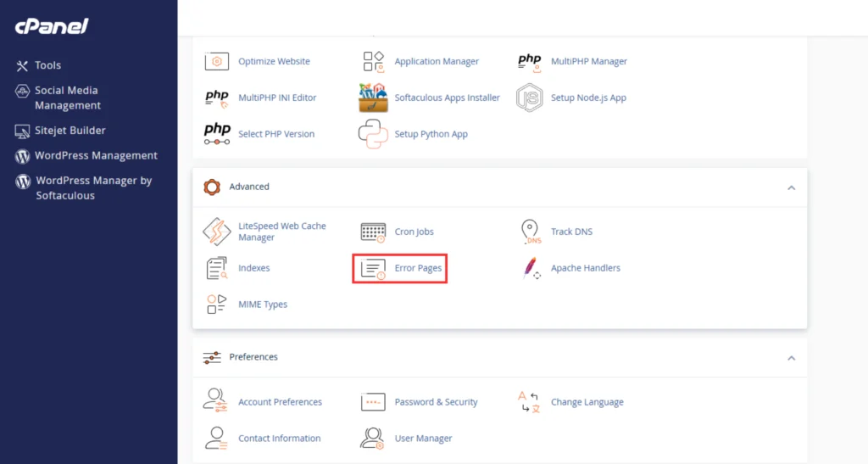The image size is (868, 464).
Task: Click the Setup Python App snake icon
Action: click(x=373, y=134)
